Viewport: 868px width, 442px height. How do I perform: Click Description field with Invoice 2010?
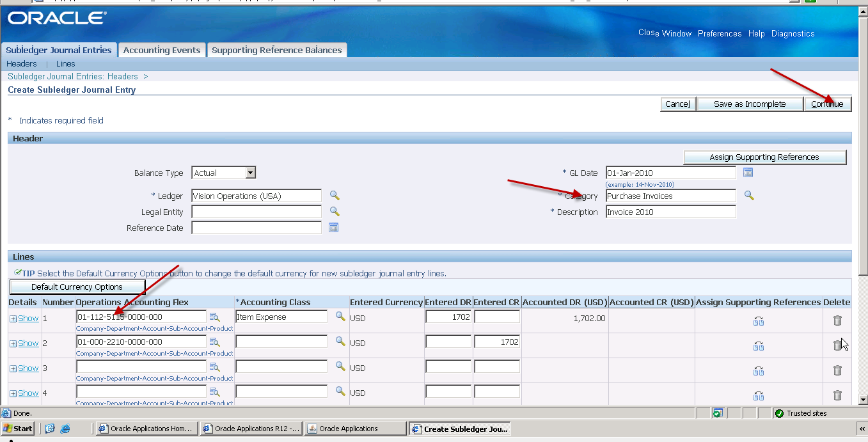(x=671, y=212)
